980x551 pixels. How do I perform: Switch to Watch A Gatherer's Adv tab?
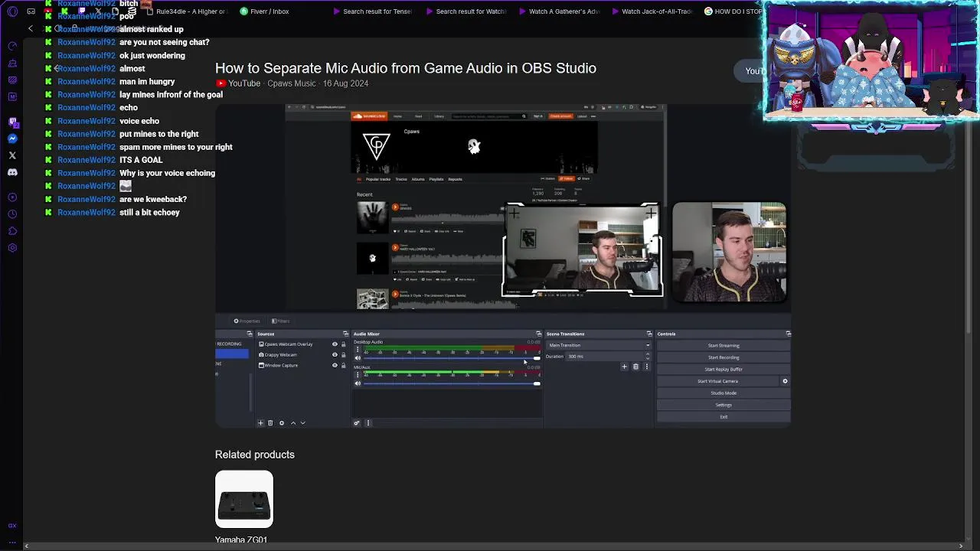click(x=558, y=11)
